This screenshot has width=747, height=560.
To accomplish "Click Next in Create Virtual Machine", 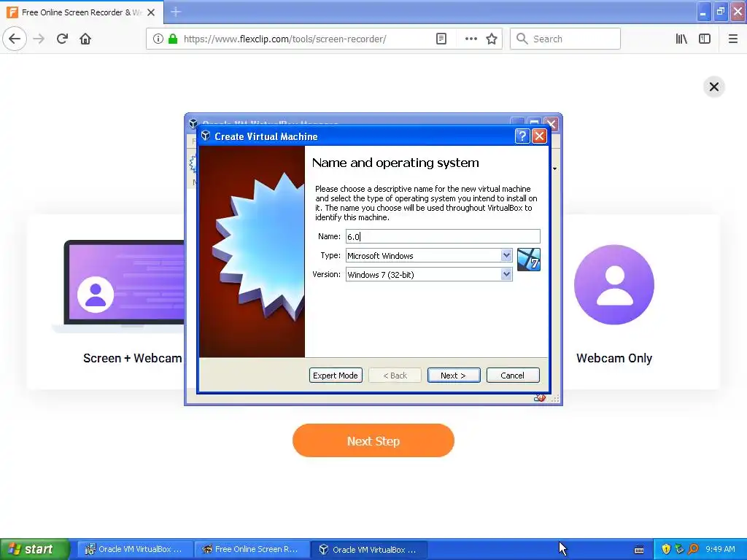I will pos(454,376).
